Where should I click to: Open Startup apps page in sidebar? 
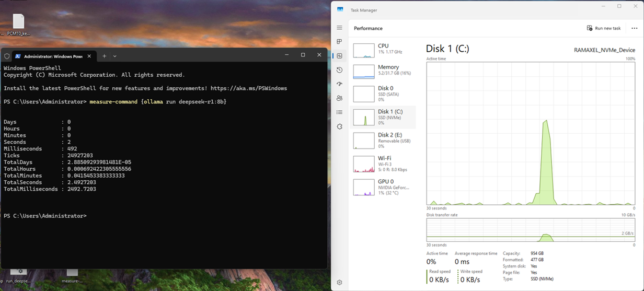(x=339, y=84)
